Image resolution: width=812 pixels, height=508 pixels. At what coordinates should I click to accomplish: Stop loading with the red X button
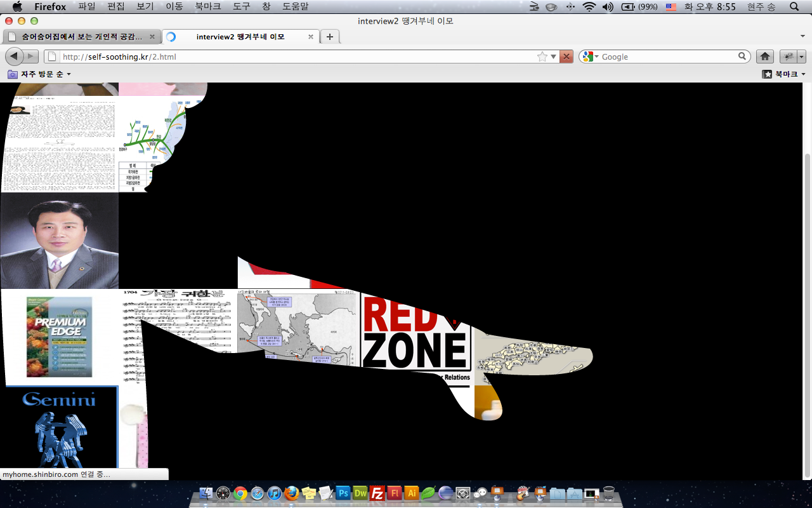[566, 57]
